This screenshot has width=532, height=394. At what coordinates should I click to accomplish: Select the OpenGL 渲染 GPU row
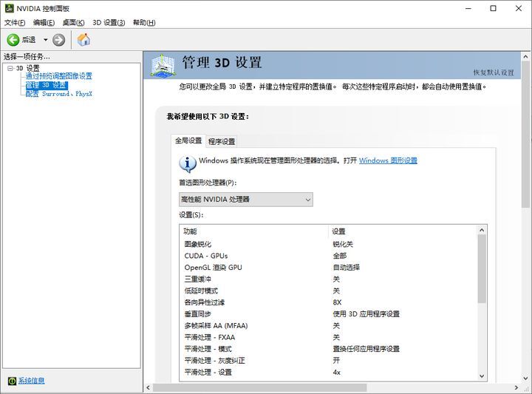328,268
